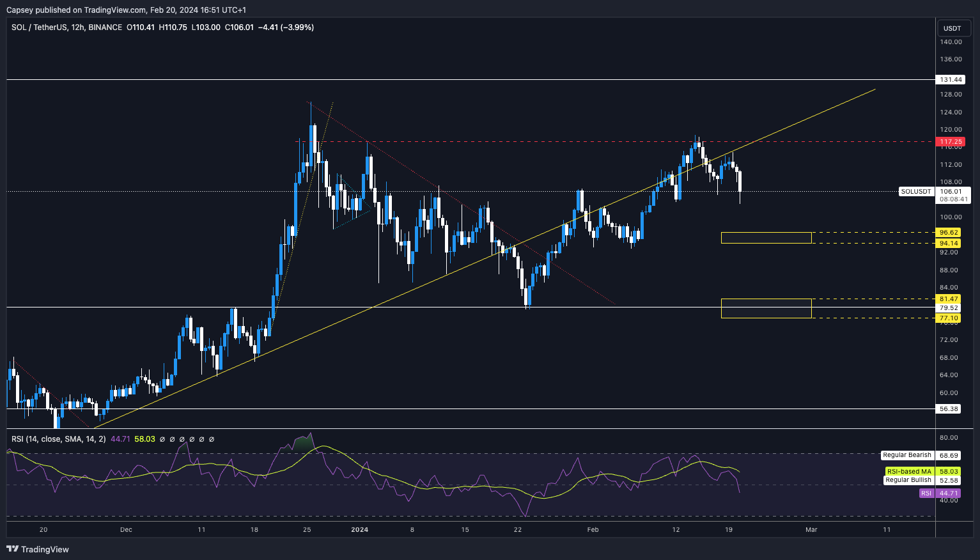Image resolution: width=980 pixels, height=560 pixels.
Task: Select the upper yellow rectangle zone
Action: click(766, 238)
